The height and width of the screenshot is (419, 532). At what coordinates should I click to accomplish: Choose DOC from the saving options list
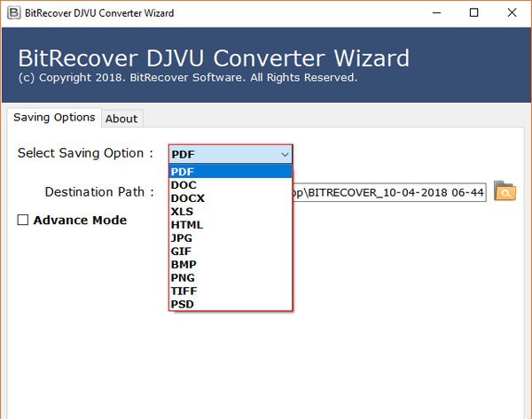231,185
